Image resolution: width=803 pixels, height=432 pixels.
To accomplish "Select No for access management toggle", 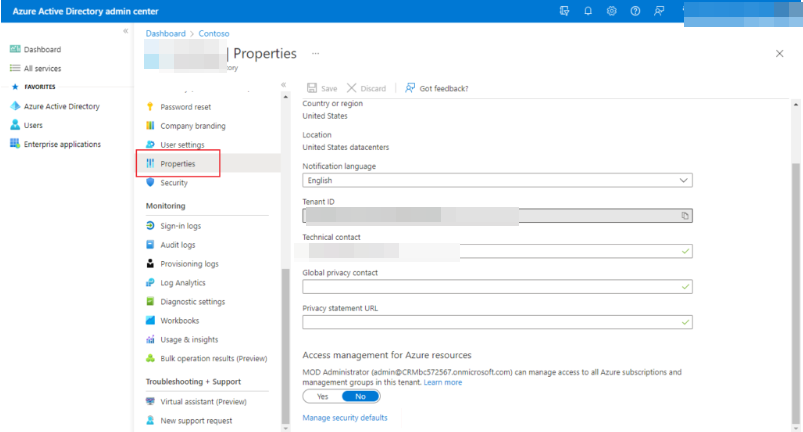I will tap(361, 397).
